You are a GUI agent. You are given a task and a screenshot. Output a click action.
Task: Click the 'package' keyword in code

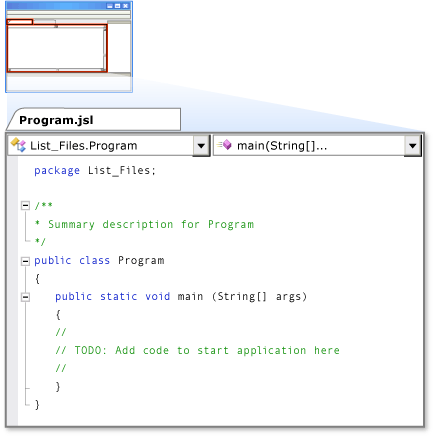57,171
